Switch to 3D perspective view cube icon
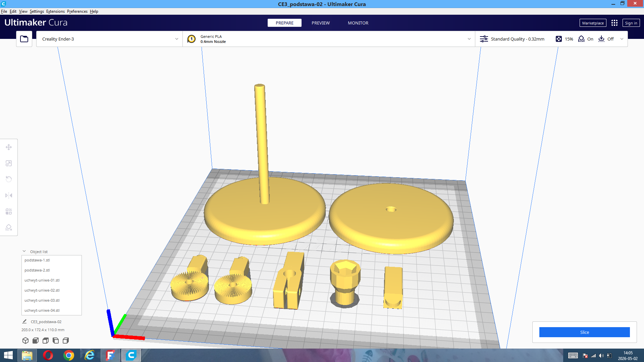The width and height of the screenshot is (644, 362). (25, 341)
